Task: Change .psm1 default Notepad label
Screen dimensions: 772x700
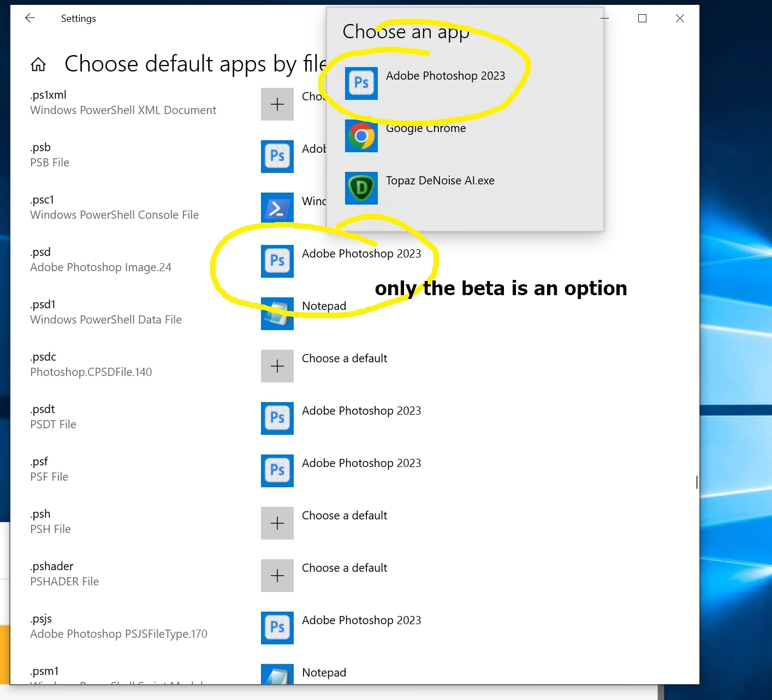Action: (324, 673)
